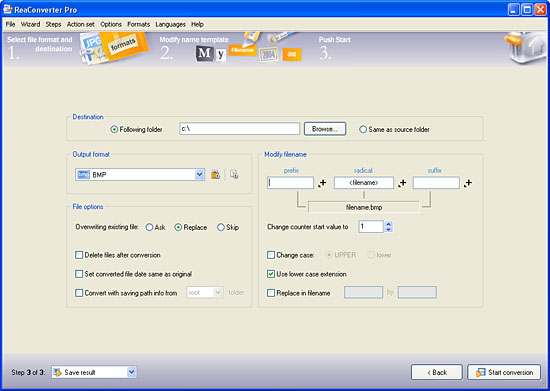
Task: Open the Action set menu
Action: point(81,24)
